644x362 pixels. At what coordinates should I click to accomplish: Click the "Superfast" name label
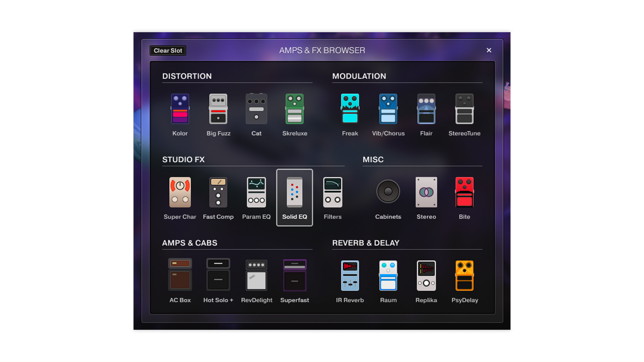pyautogui.click(x=295, y=300)
